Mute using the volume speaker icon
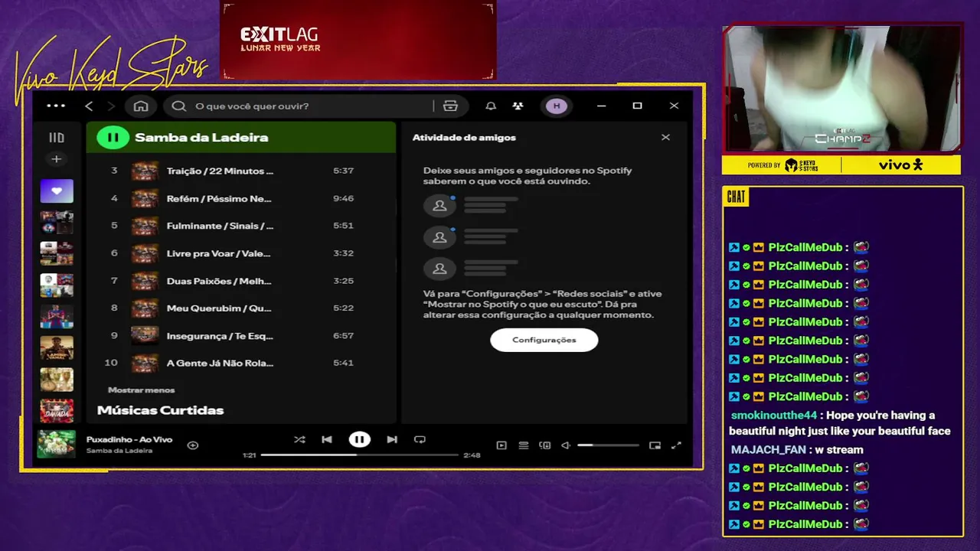This screenshot has height=551, width=980. point(566,445)
